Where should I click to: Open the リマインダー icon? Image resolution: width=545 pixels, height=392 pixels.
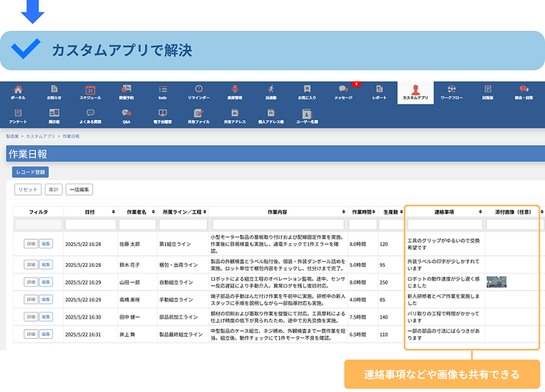tap(198, 92)
